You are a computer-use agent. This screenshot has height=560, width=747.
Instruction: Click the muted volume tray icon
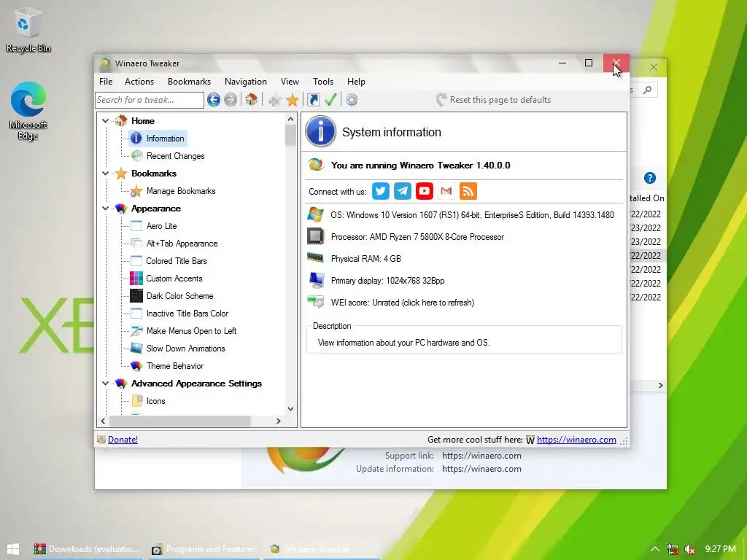pyautogui.click(x=689, y=549)
